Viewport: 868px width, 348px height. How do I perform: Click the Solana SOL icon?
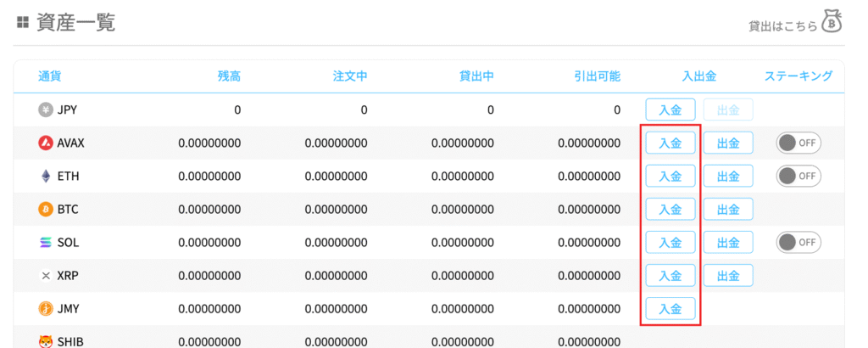coord(46,242)
